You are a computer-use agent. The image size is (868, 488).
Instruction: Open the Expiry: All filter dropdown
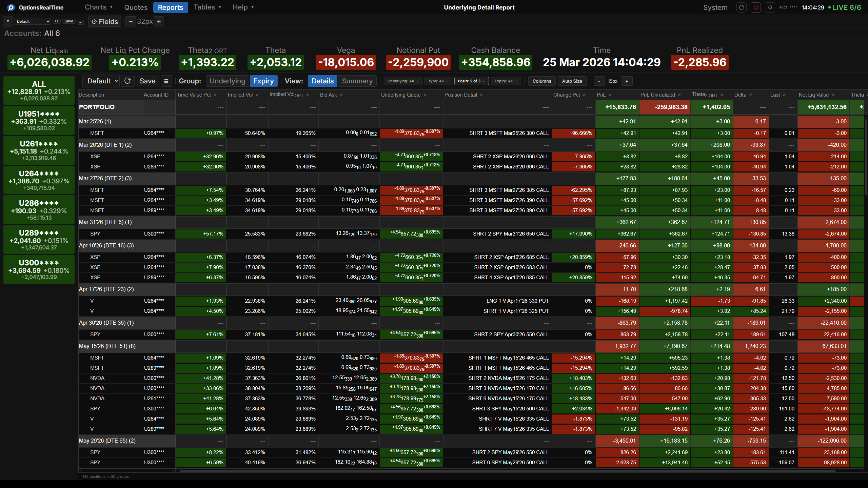point(506,81)
